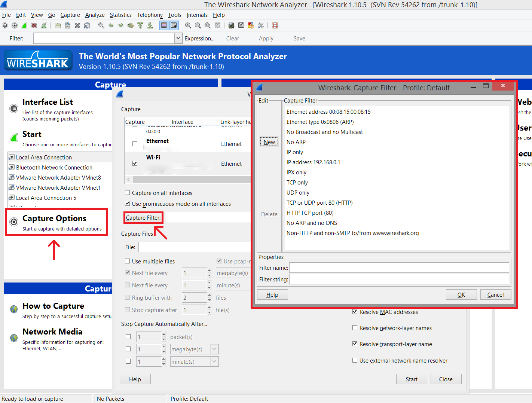Viewport: 532px width, 403px height.
Task: Toggle Resolve transport-layer name checkbox
Action: [355, 344]
